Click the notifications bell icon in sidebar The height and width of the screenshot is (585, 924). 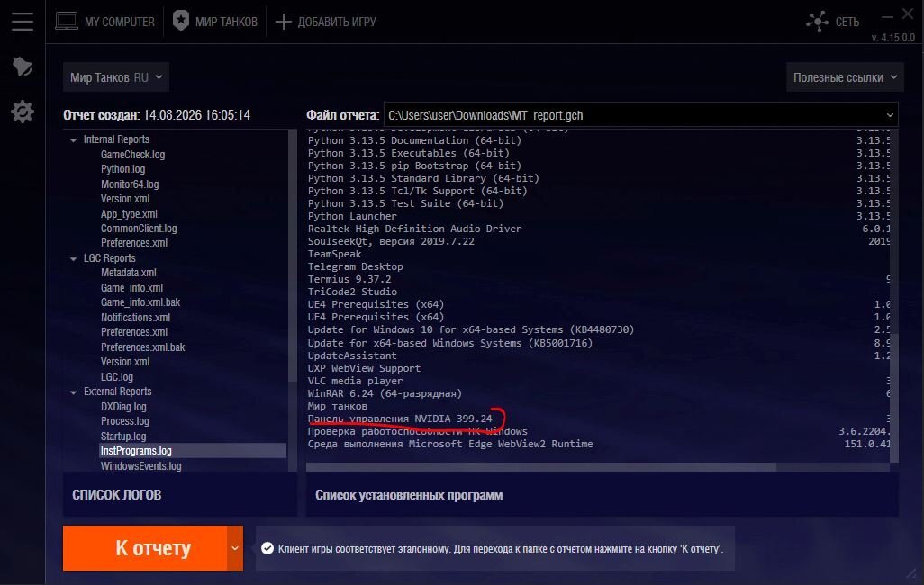tap(23, 66)
